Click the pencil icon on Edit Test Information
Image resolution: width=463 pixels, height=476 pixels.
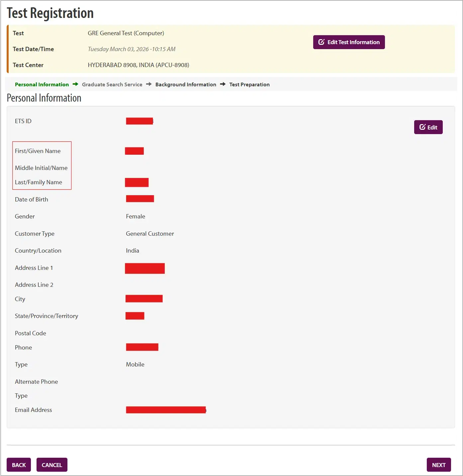(321, 42)
